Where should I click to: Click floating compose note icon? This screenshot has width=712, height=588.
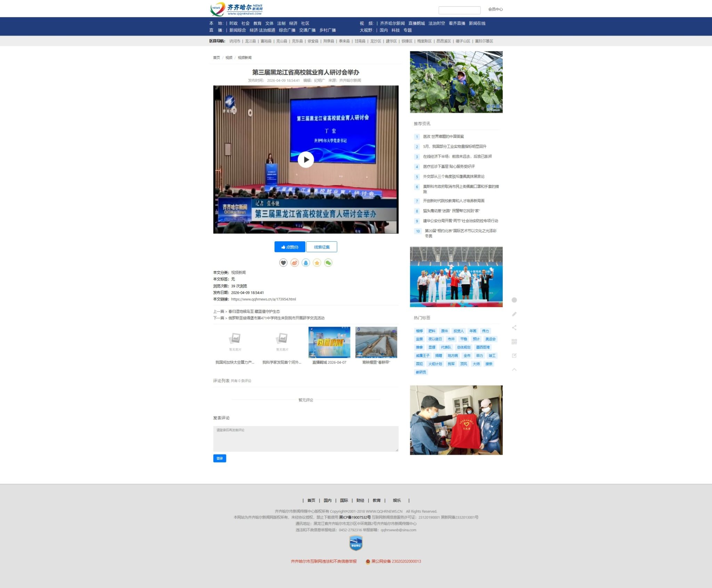click(x=514, y=355)
